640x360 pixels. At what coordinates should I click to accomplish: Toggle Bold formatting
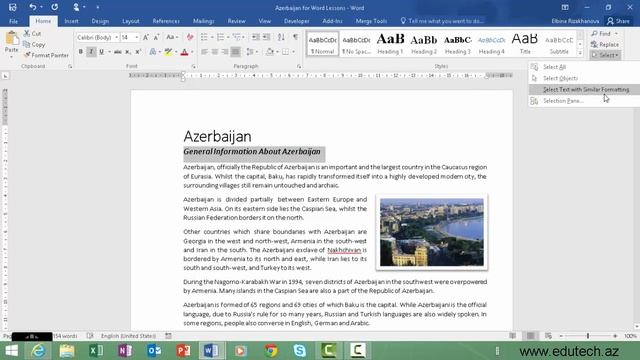click(81, 52)
